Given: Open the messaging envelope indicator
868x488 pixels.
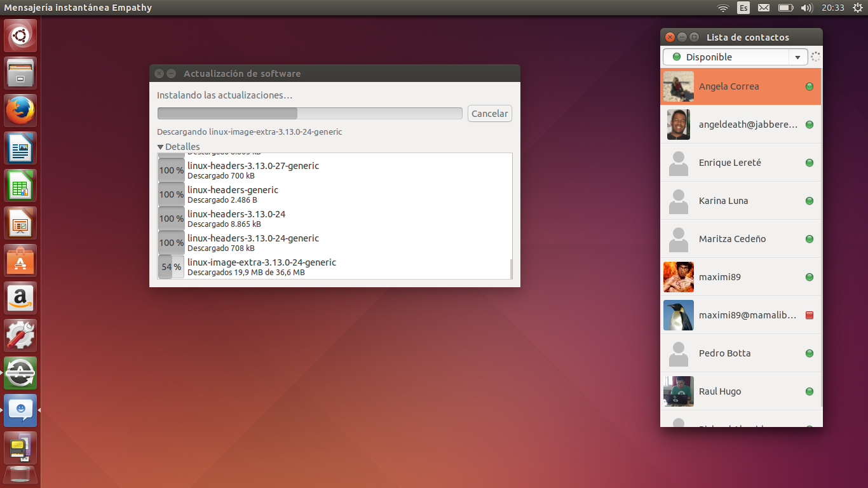Looking at the screenshot, I should [764, 8].
